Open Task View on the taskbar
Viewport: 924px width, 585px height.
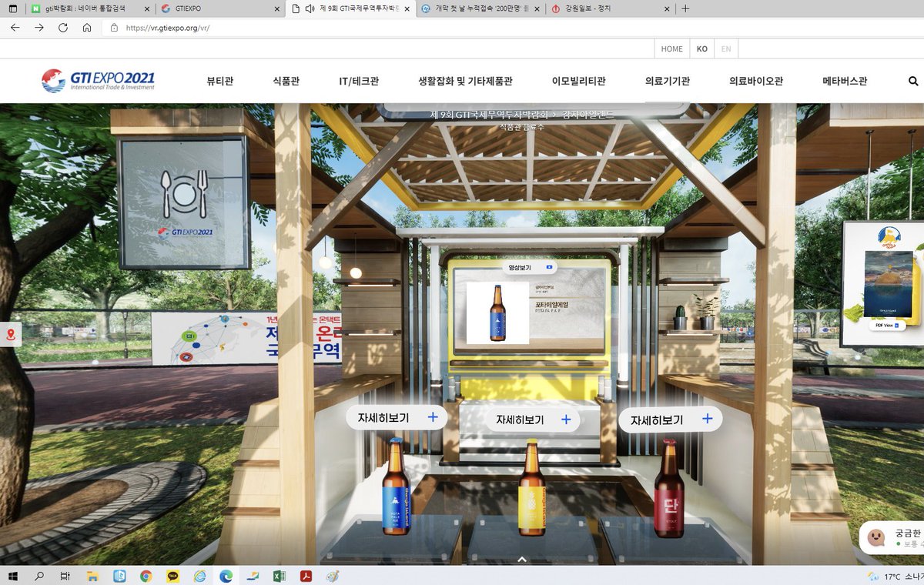[65, 576]
